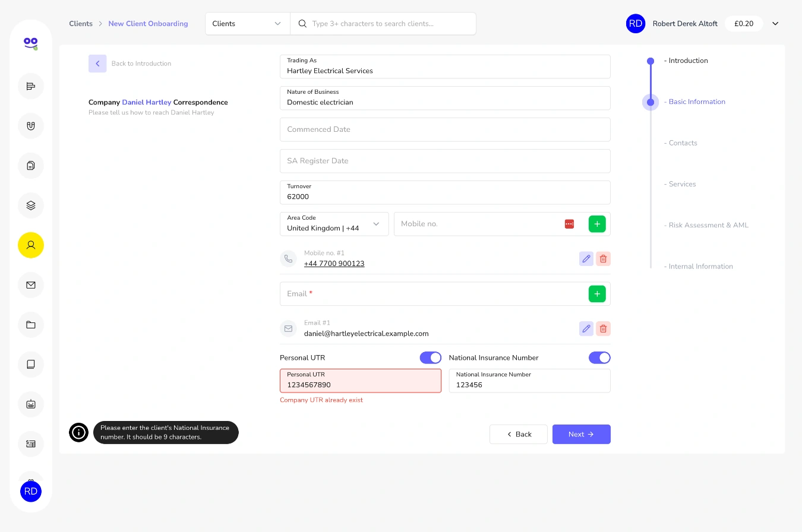Open the billing icon in the sidebar
The image size is (802, 532).
coord(31,444)
